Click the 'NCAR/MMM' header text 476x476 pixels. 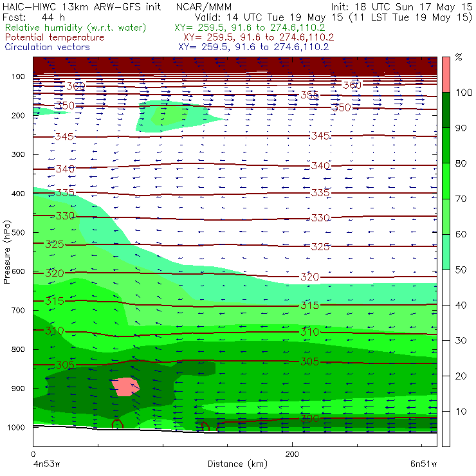[204, 7]
